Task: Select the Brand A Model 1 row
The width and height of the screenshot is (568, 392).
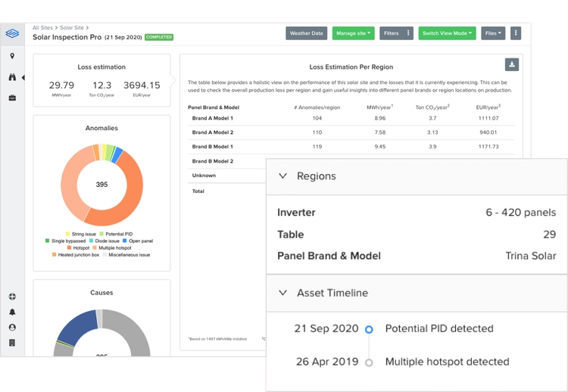Action: point(351,118)
